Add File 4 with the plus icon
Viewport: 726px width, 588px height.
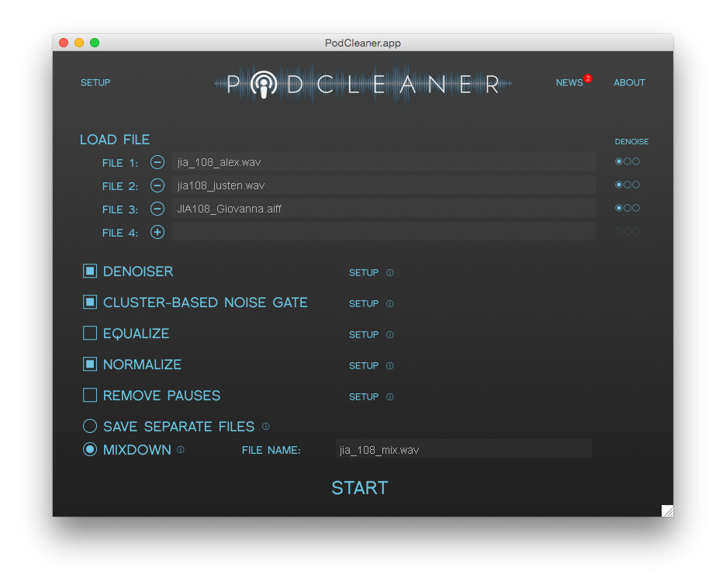point(157,232)
